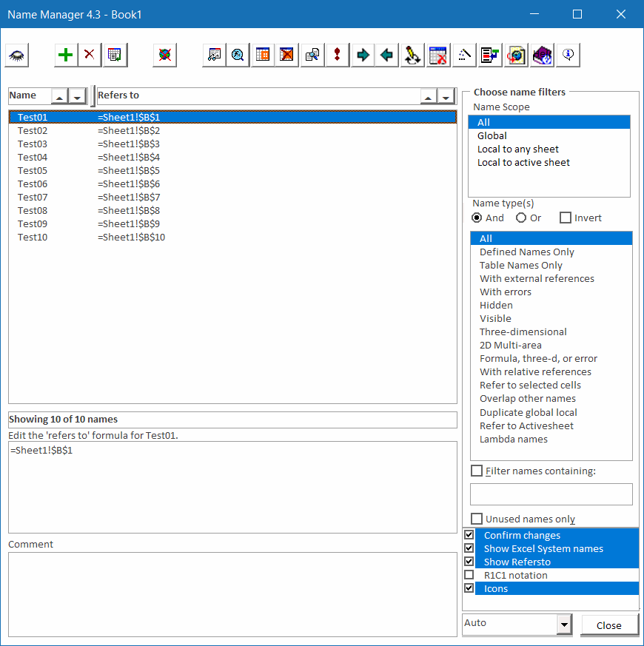Check the Unused names only box

[477, 519]
